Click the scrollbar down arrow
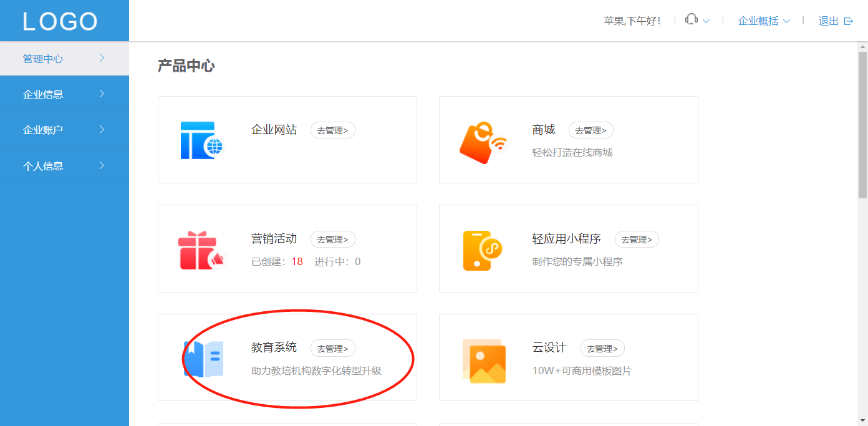This screenshot has height=426, width=868. (862, 420)
